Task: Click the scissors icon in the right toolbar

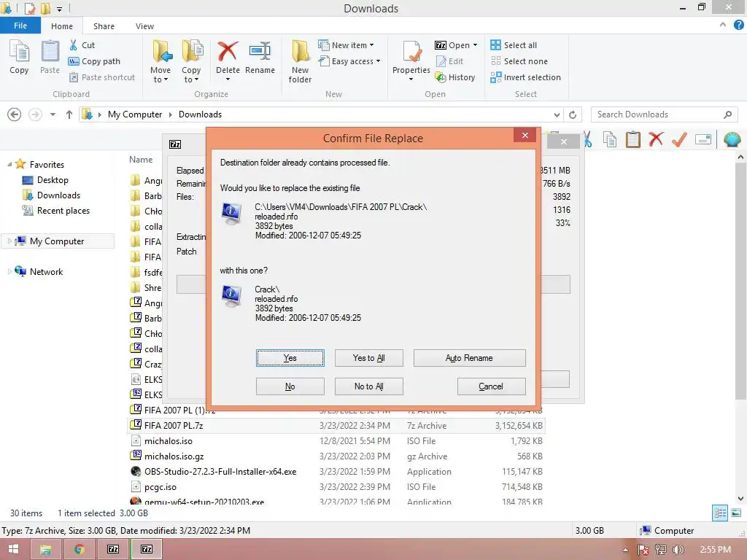Action: point(587,139)
